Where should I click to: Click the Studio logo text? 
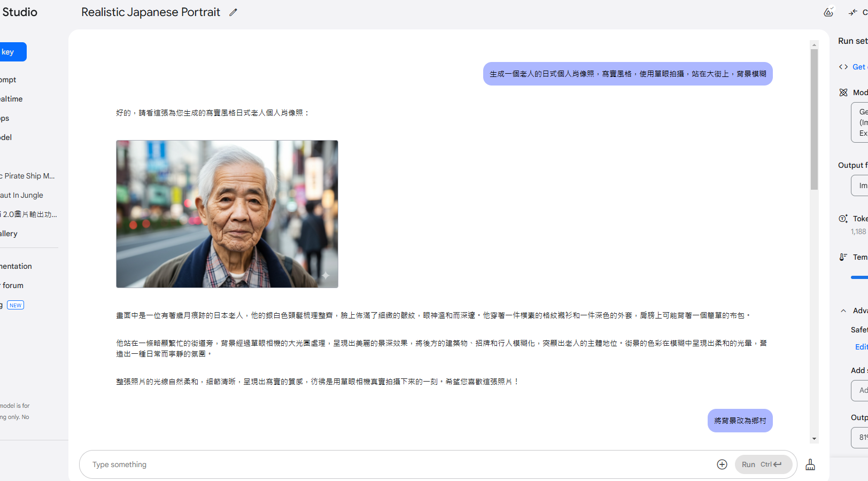pyautogui.click(x=20, y=12)
